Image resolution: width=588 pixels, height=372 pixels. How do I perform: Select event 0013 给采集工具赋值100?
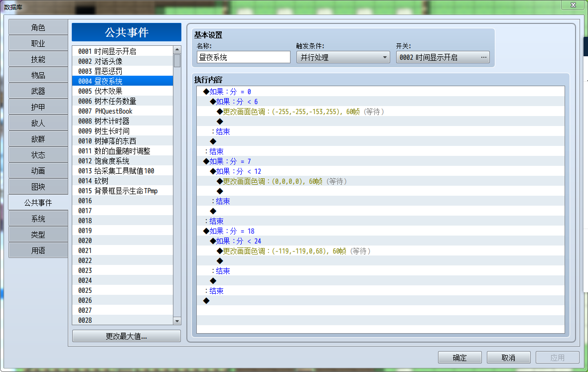pos(123,171)
